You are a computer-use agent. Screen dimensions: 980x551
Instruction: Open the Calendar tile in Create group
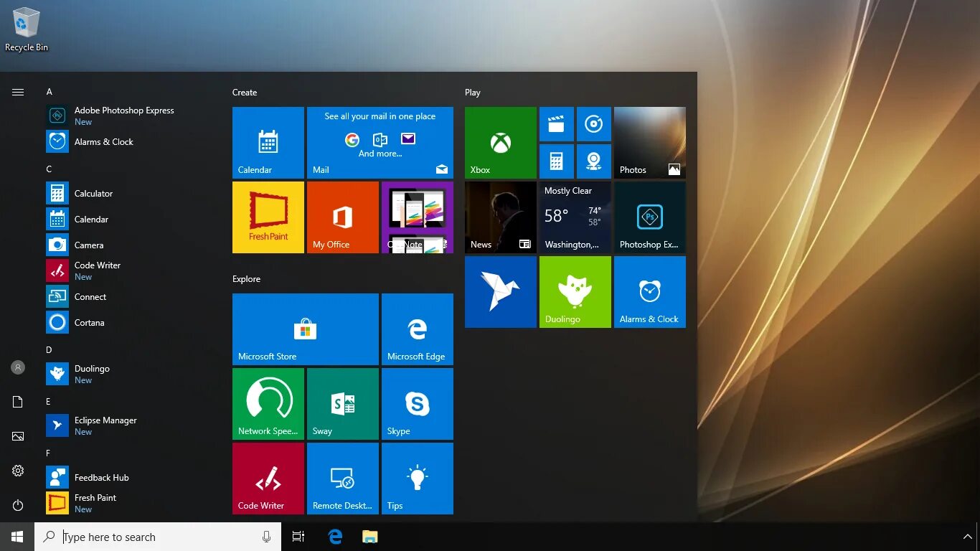[x=268, y=143]
